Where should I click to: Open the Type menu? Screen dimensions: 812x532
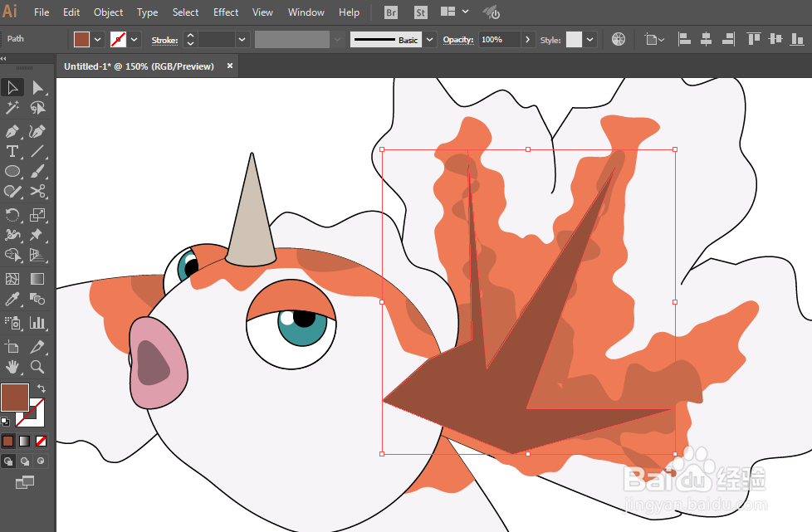(147, 12)
